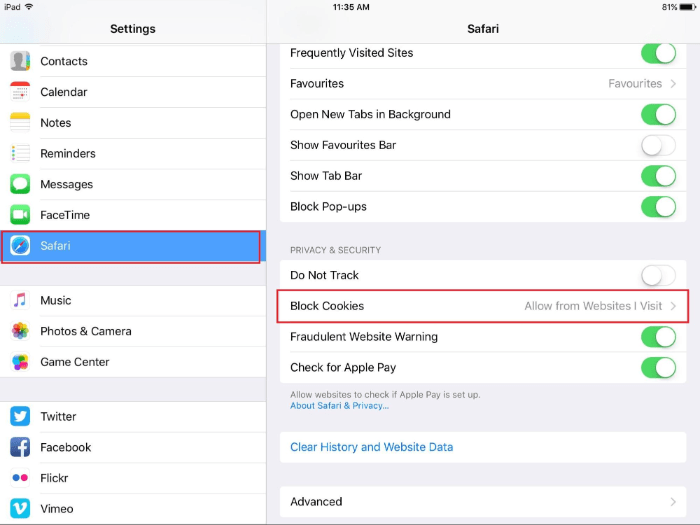Viewport: 700px width, 525px height.
Task: Tap the Contacts icon in sidebar
Action: 20,61
